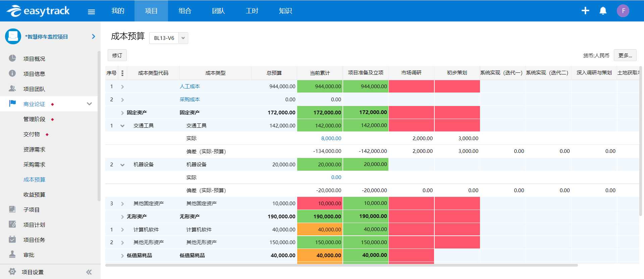
Task: Click the 项目团队 people icon
Action: [12, 89]
